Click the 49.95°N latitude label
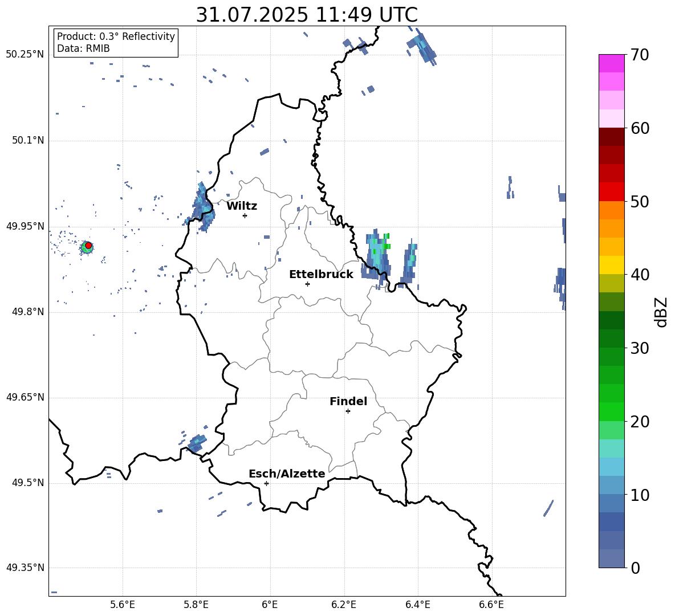 [25, 226]
